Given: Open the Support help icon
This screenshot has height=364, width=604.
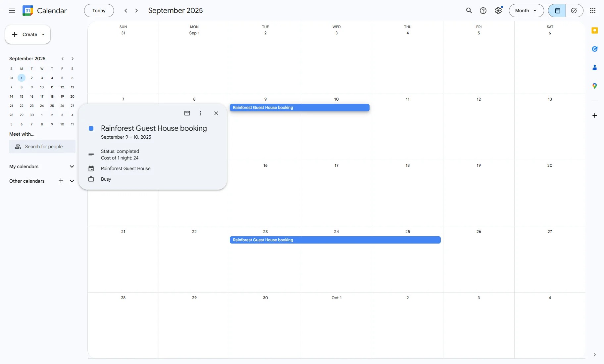Looking at the screenshot, I should pos(483,11).
